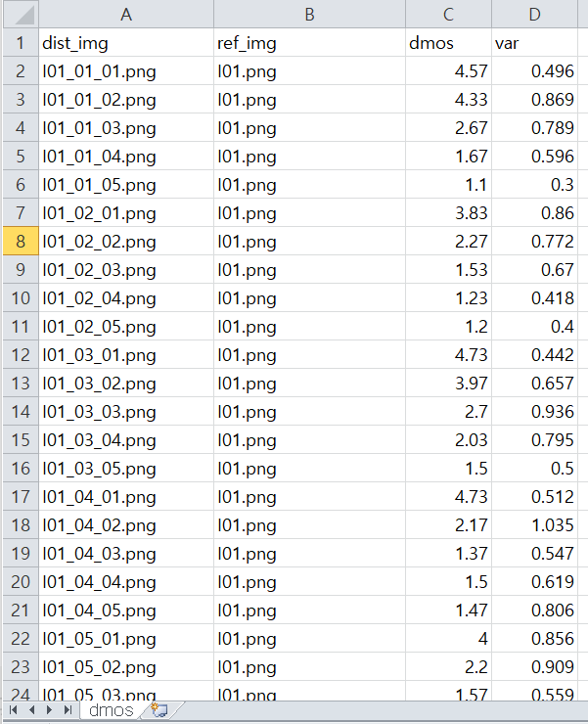Click dmos value 4.33
This screenshot has height=724, width=588.
click(x=448, y=99)
